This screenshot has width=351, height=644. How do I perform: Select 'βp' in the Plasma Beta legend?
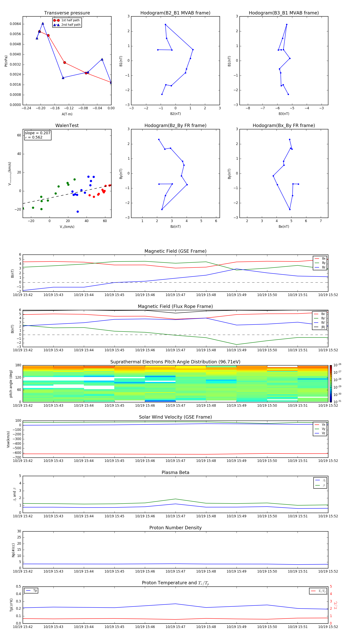(320, 480)
